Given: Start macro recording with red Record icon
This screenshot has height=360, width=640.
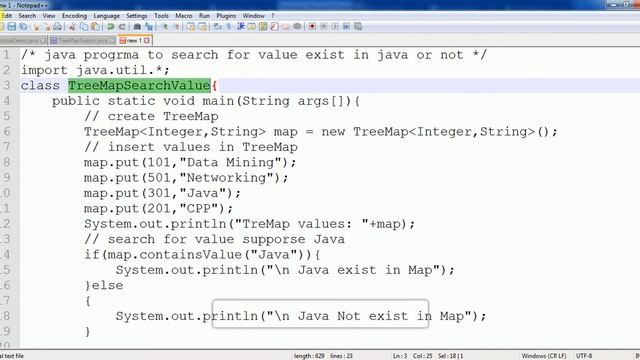Looking at the screenshot, I should 312,27.
